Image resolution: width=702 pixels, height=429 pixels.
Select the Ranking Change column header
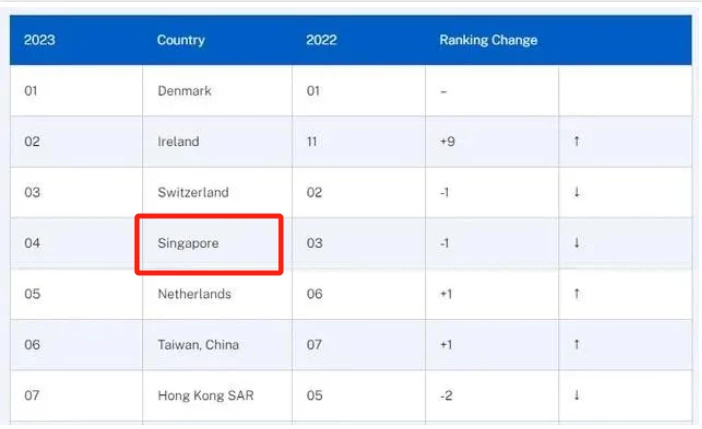click(x=488, y=40)
